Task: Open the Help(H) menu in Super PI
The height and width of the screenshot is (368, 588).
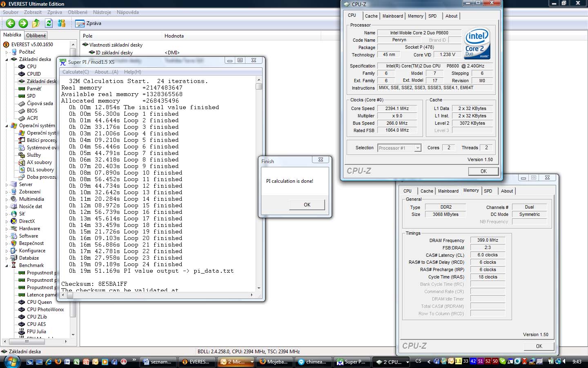Action: (x=133, y=72)
